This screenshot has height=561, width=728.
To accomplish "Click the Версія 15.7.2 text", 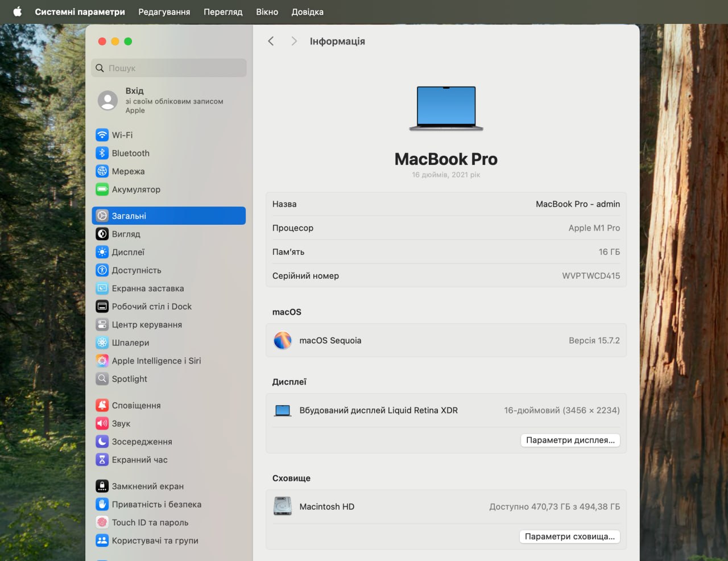I will [594, 340].
